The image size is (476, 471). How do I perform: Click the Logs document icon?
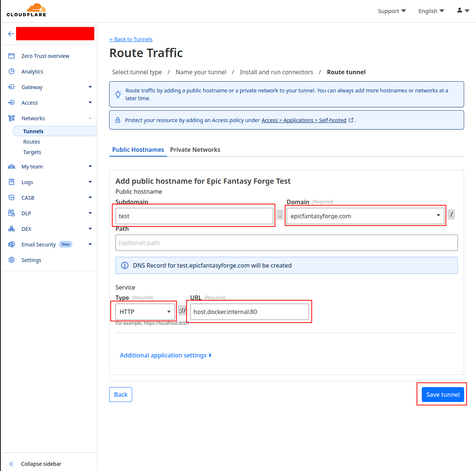pyautogui.click(x=12, y=182)
